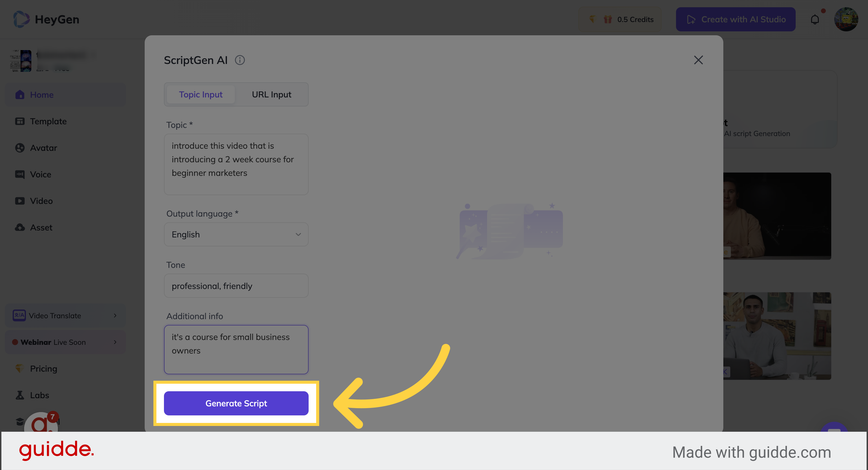Close the ScriptGen AI dialog
The image size is (868, 470).
pos(698,60)
